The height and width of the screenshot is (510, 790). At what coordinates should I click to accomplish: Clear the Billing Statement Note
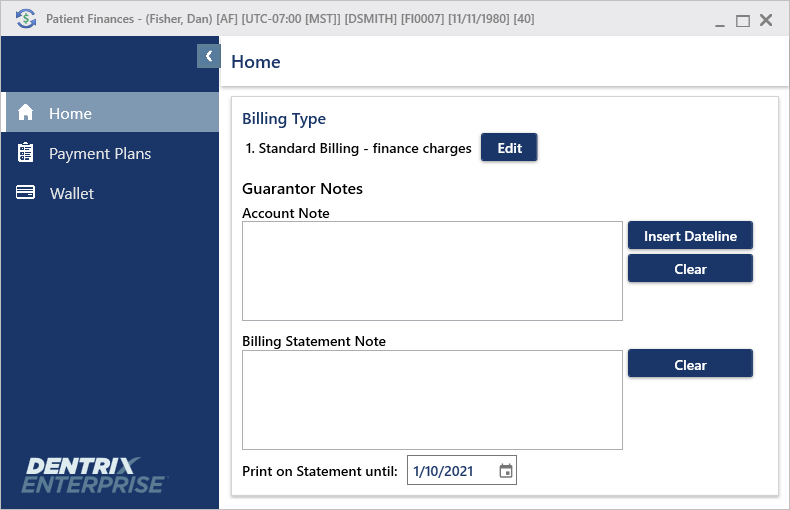click(x=690, y=365)
